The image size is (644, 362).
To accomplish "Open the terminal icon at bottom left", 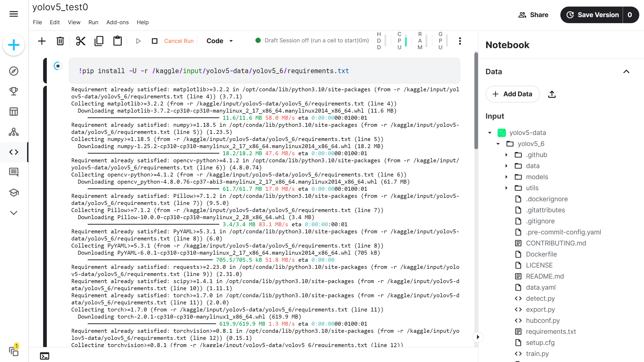I will pos(45,356).
